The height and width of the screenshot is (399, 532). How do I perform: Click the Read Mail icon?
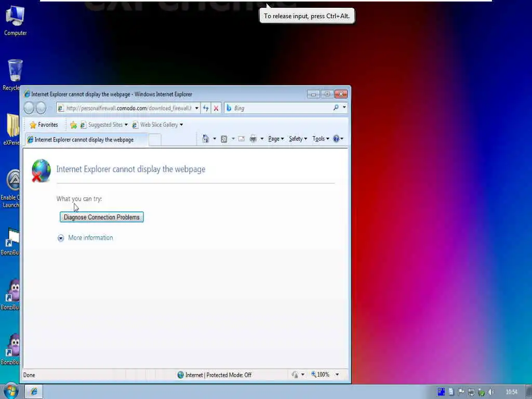(x=241, y=139)
